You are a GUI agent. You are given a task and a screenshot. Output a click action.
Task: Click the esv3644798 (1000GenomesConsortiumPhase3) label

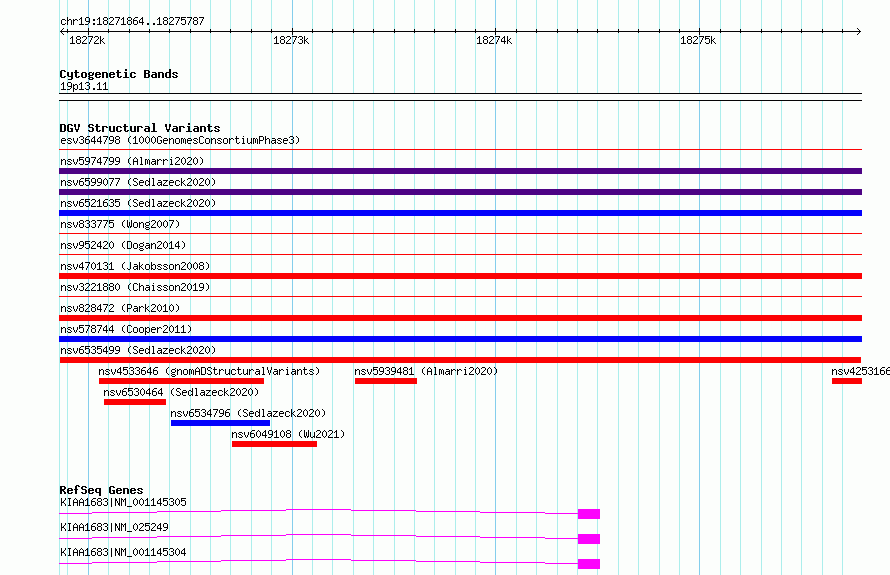[180, 140]
